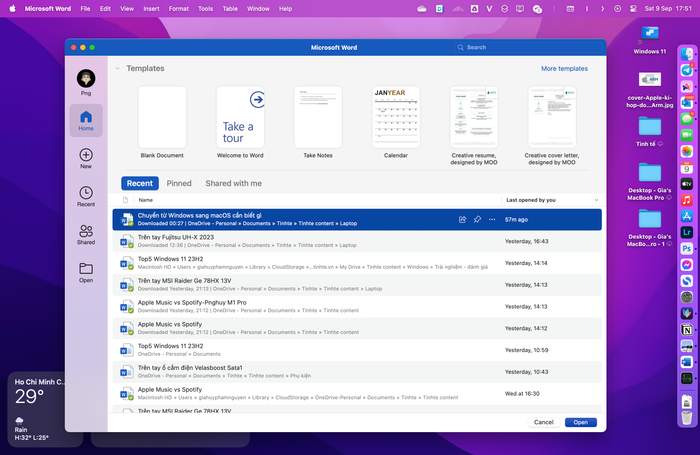Select 'Trên tay ổ cắm điện Velasboost Sata1'
The image size is (700, 455).
(357, 372)
